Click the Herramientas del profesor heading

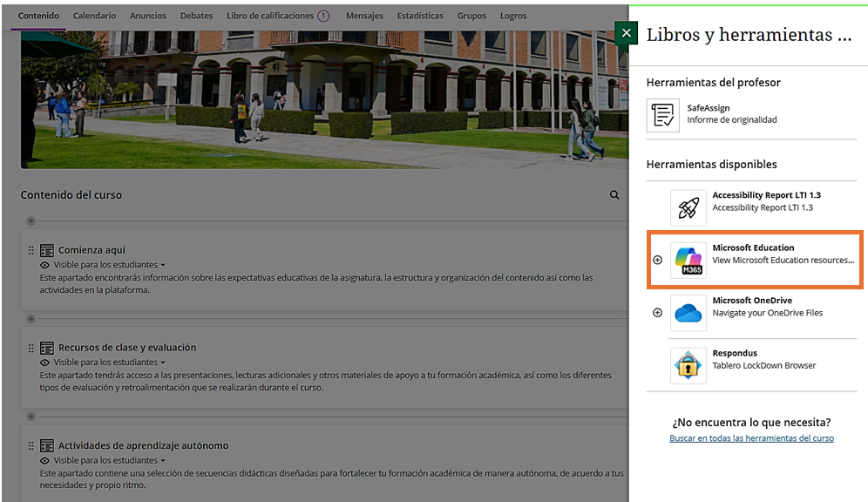click(714, 83)
